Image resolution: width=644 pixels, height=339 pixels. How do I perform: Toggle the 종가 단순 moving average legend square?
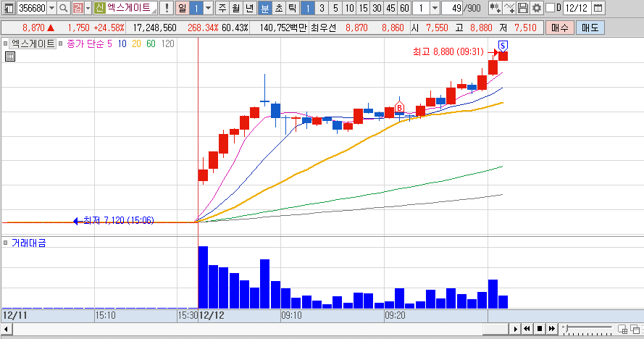pos(60,43)
